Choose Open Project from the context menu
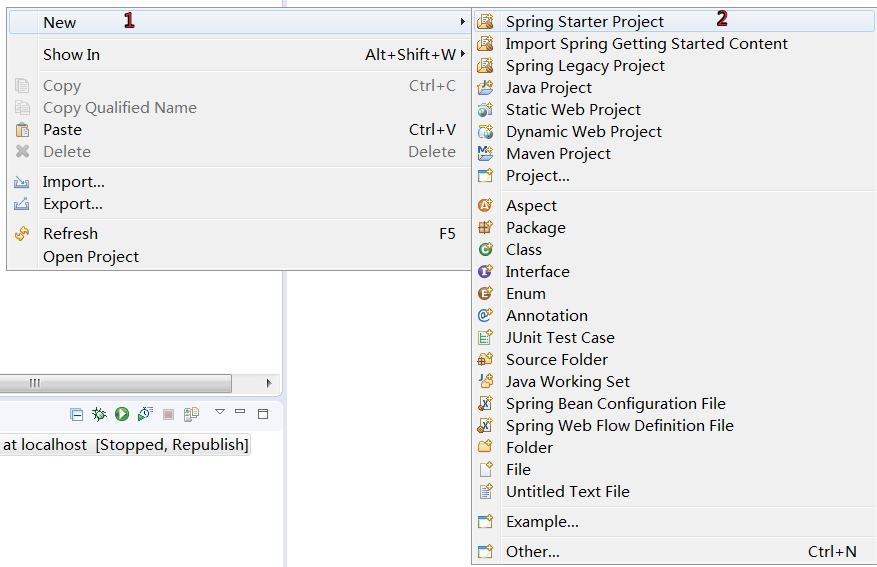 (240, 256)
